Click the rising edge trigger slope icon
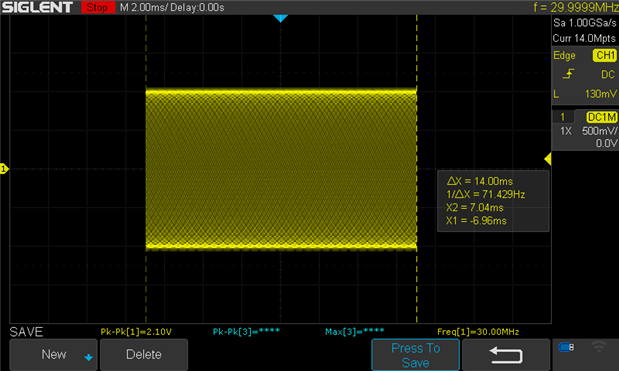This screenshot has width=619, height=371. point(568,74)
